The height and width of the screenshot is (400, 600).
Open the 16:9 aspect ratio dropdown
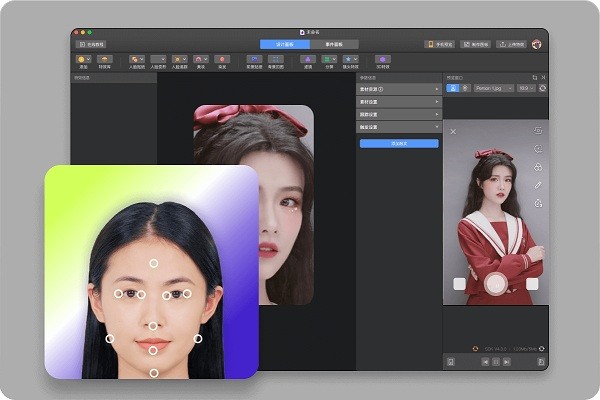pyautogui.click(x=526, y=88)
